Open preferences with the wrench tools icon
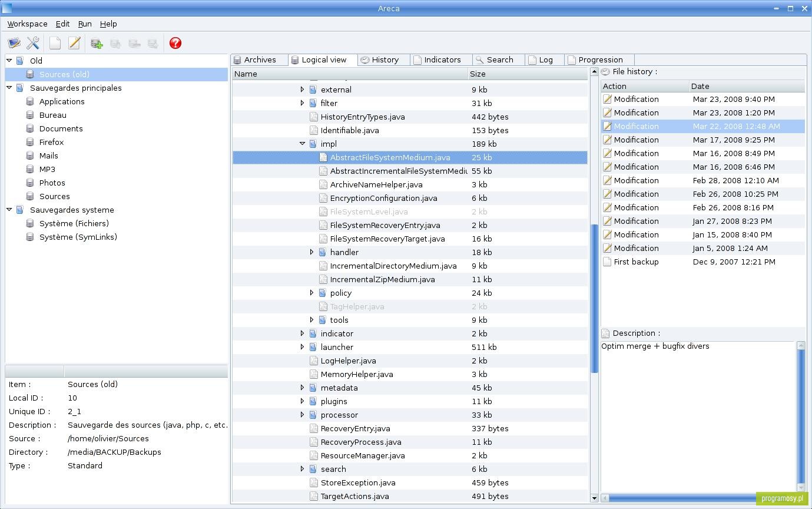Viewport: 812px width, 509px height. pyautogui.click(x=33, y=43)
